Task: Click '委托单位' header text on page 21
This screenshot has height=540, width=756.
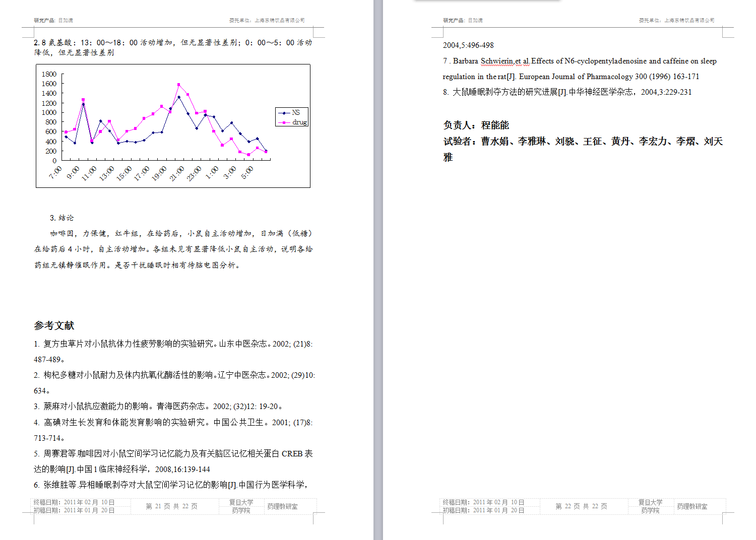Action: click(267, 21)
